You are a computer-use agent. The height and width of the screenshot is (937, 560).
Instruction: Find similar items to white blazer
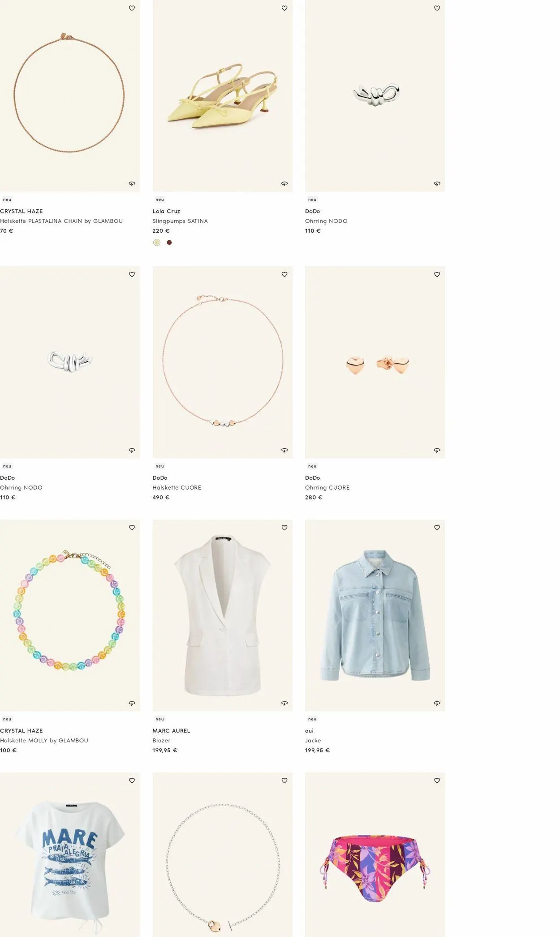point(284,703)
